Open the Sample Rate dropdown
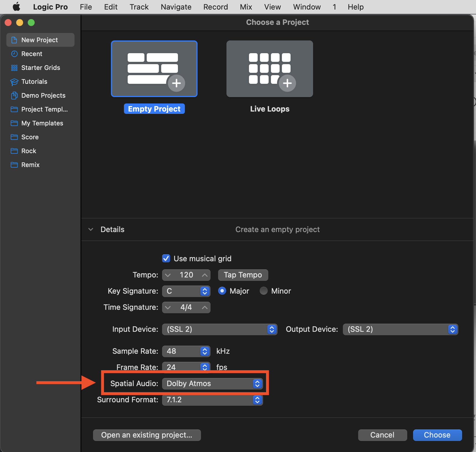 click(x=186, y=351)
